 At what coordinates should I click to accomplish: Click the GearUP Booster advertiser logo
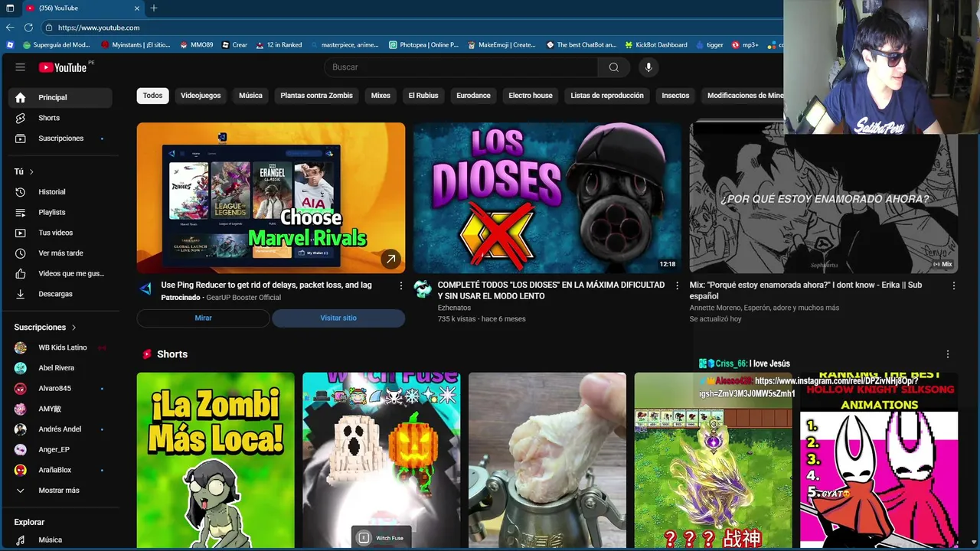[145, 289]
